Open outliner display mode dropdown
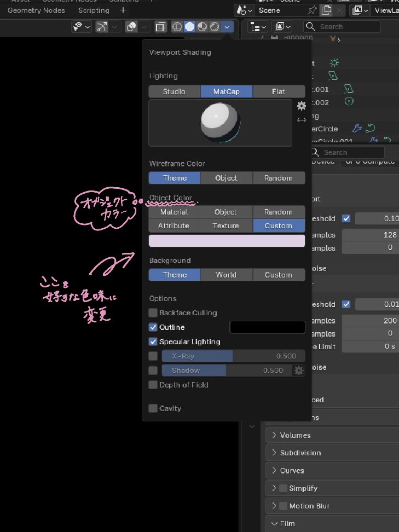Viewport: 399px width, 532px height. (282, 27)
